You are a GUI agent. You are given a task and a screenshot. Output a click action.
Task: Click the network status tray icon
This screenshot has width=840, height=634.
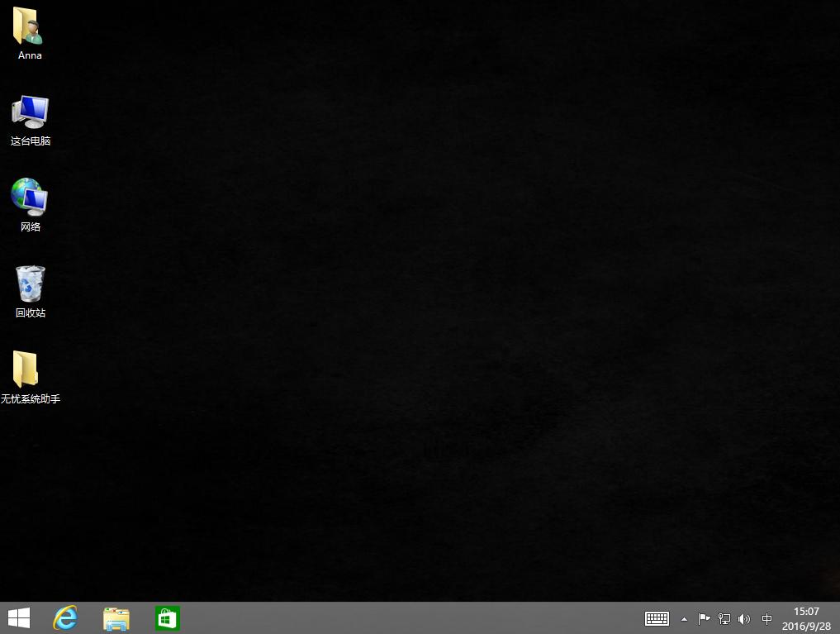[x=724, y=618]
